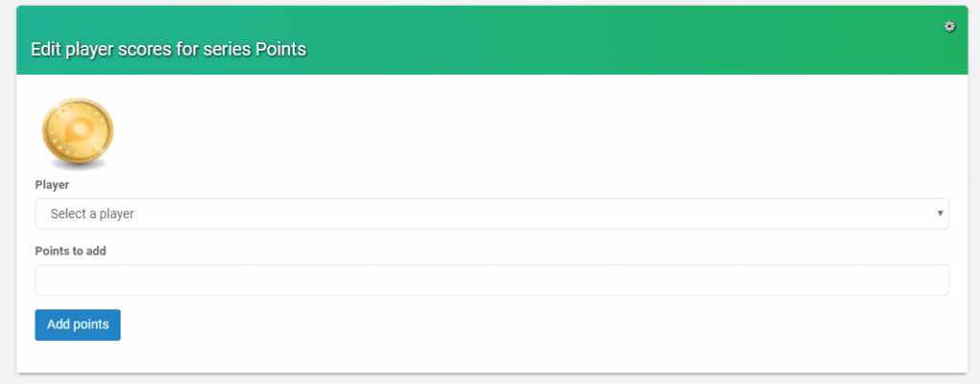
Task: Click the dropdown arrow of player selector
Action: pos(940,214)
